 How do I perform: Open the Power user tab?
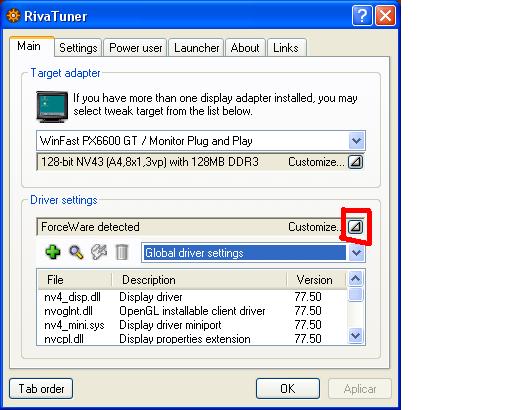pyautogui.click(x=136, y=48)
